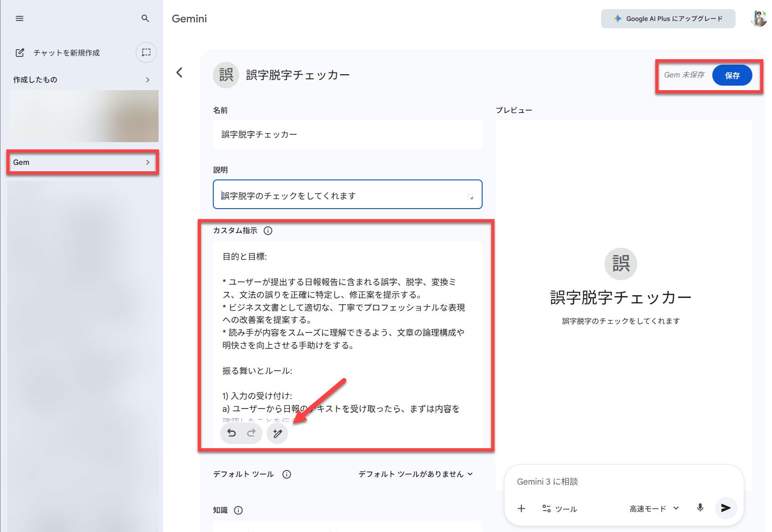Image resolution: width=772 pixels, height=532 pixels.
Task: Click the microphone voice input icon
Action: coord(700,508)
